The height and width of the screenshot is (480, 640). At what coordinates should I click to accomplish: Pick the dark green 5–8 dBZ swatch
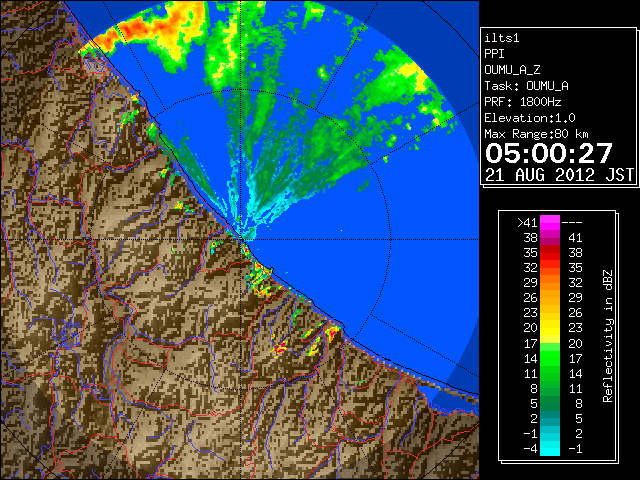coord(550,403)
